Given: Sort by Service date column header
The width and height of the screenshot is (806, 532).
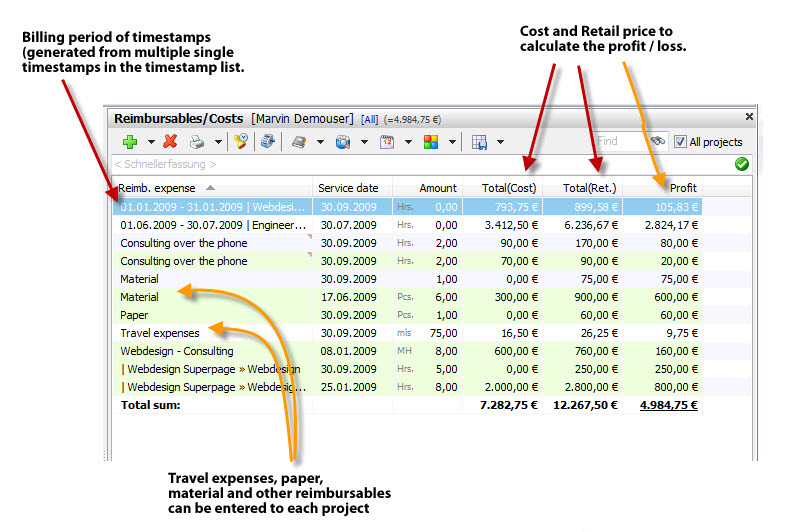Looking at the screenshot, I should (x=352, y=188).
